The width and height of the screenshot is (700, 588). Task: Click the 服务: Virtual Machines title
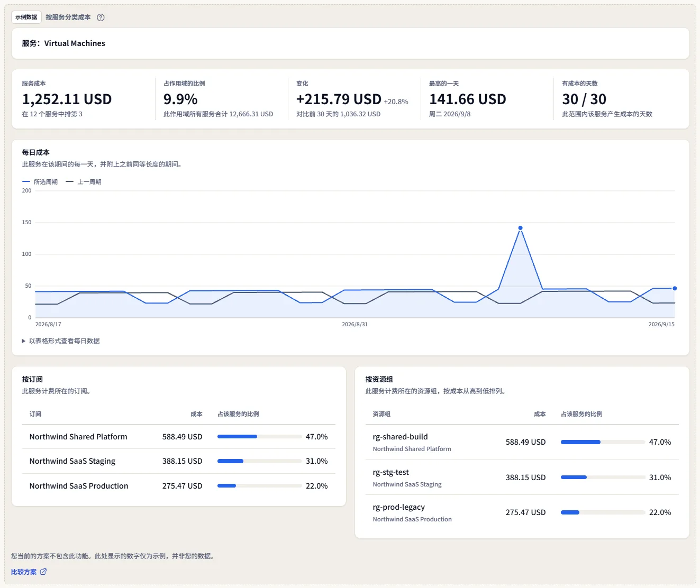(x=63, y=43)
